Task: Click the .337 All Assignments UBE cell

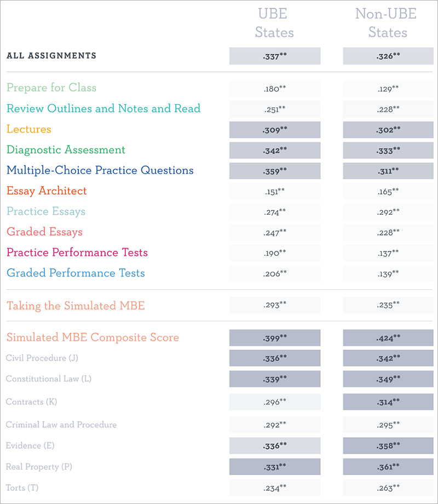Action: point(274,56)
